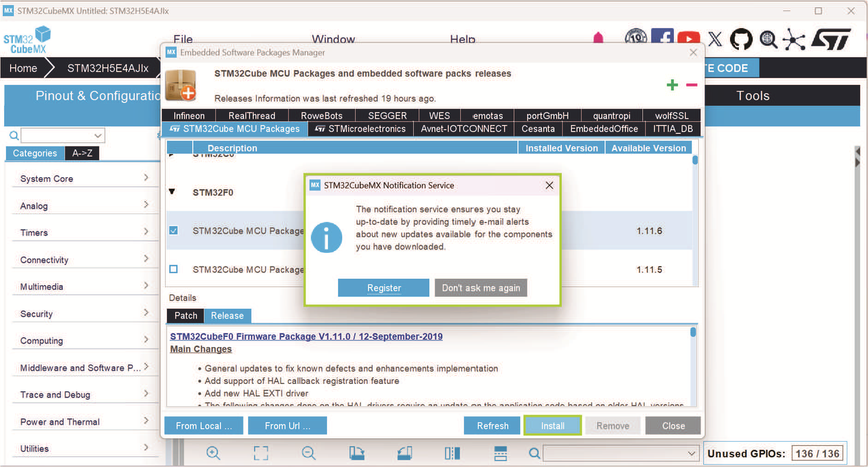Viewport: 868px width, 467px height.
Task: Click the 10th anniversary badge icon
Action: [636, 37]
